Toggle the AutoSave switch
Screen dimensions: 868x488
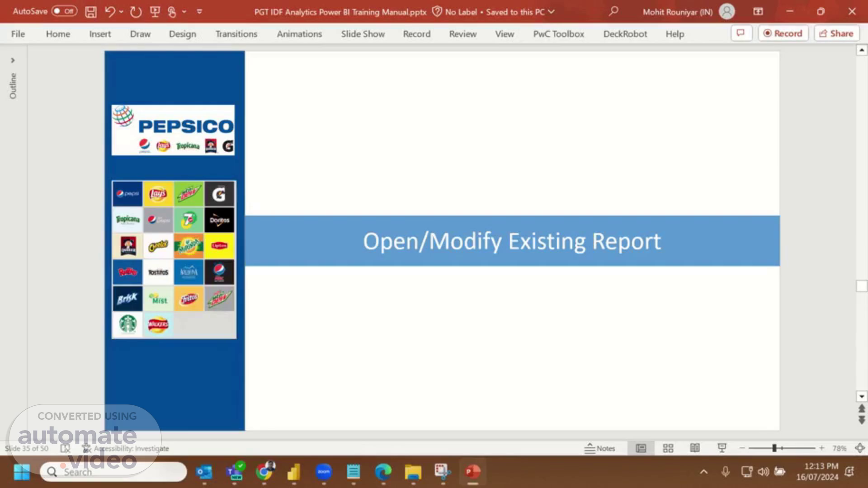click(64, 11)
